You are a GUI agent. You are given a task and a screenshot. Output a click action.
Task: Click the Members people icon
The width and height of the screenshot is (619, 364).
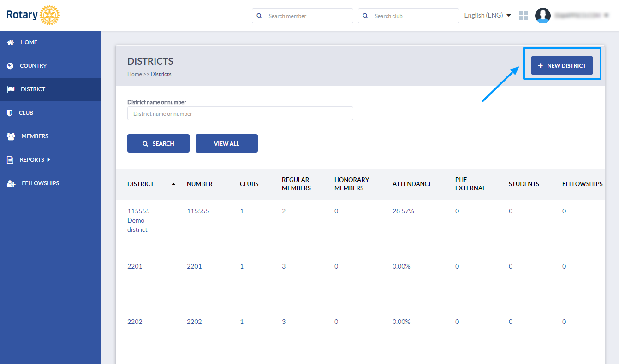(x=11, y=136)
